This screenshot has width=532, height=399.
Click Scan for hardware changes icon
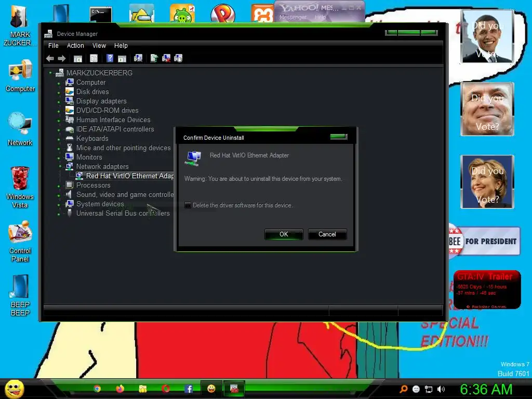point(138,58)
